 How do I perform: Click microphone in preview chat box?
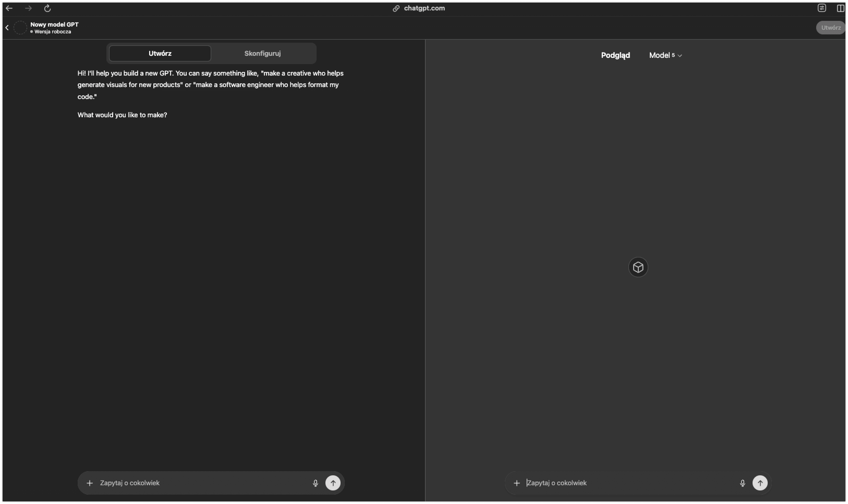742,483
